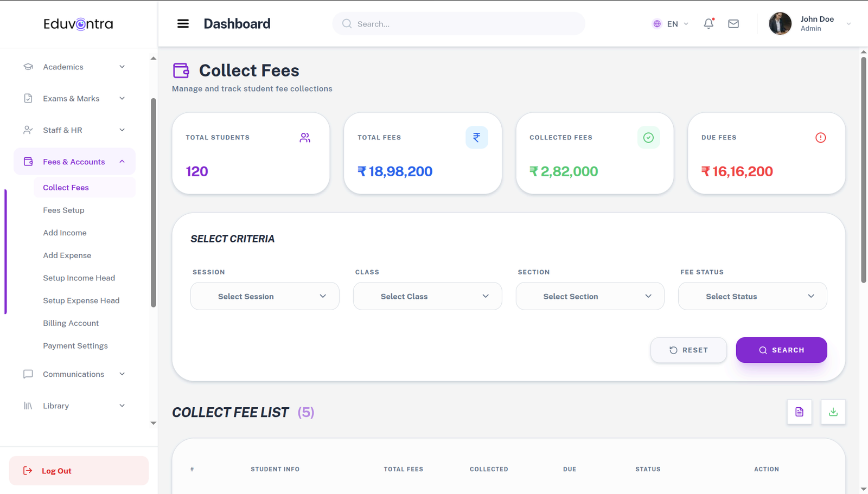
Task: Open the messages envelope icon
Action: (733, 24)
